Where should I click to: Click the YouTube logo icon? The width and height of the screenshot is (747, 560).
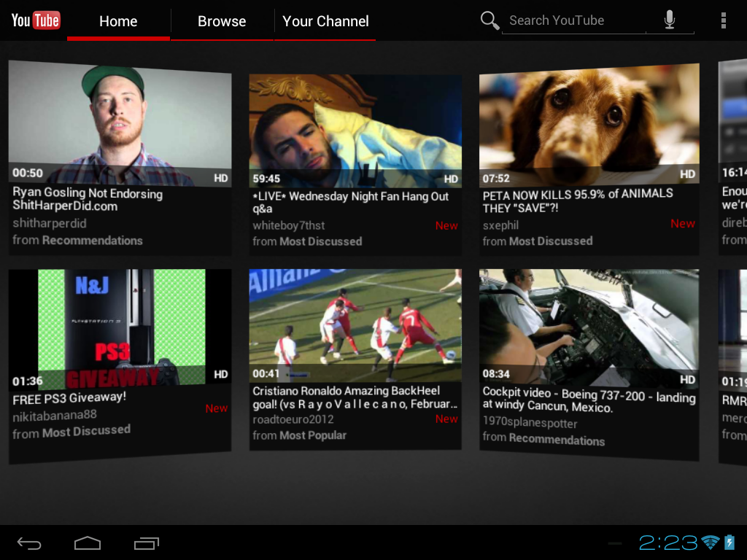(x=35, y=20)
